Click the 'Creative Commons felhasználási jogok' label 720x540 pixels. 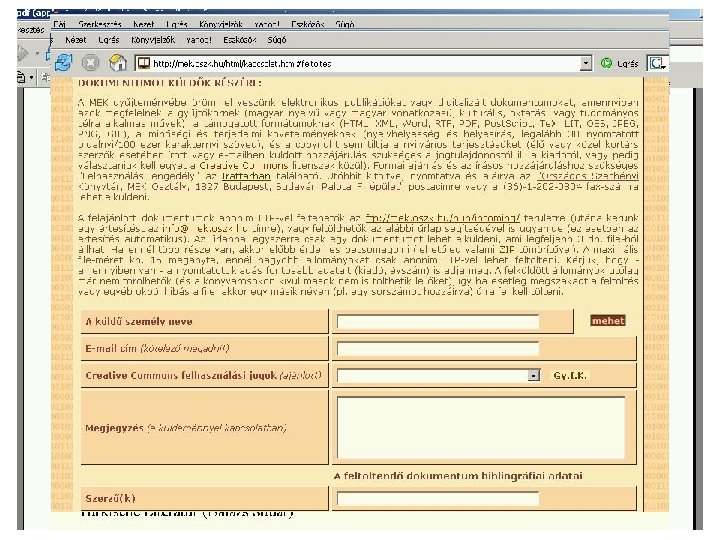coord(180,375)
